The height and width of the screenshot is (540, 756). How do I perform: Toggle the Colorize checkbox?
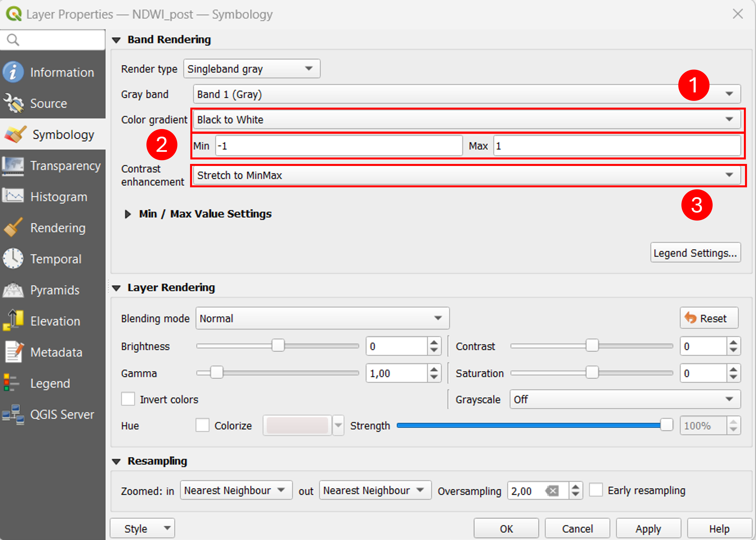coord(202,425)
